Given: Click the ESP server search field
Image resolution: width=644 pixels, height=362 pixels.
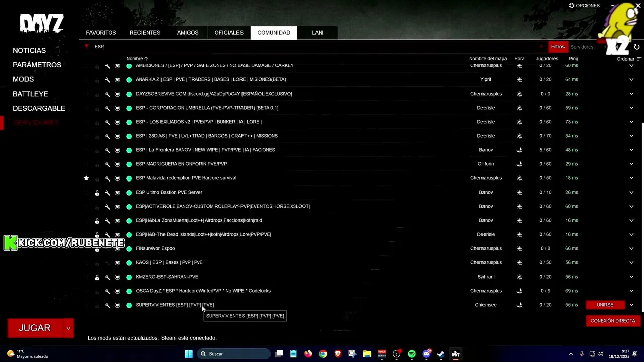Looking at the screenshot, I should (x=314, y=47).
